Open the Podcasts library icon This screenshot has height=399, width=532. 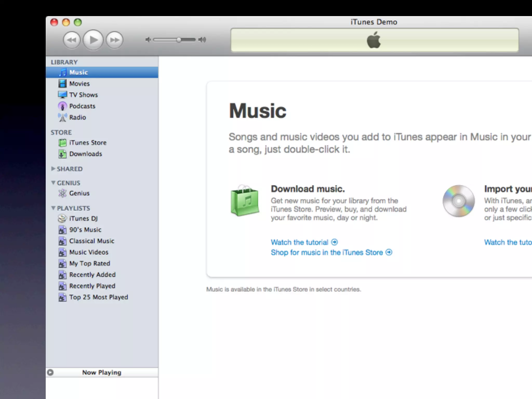point(62,106)
